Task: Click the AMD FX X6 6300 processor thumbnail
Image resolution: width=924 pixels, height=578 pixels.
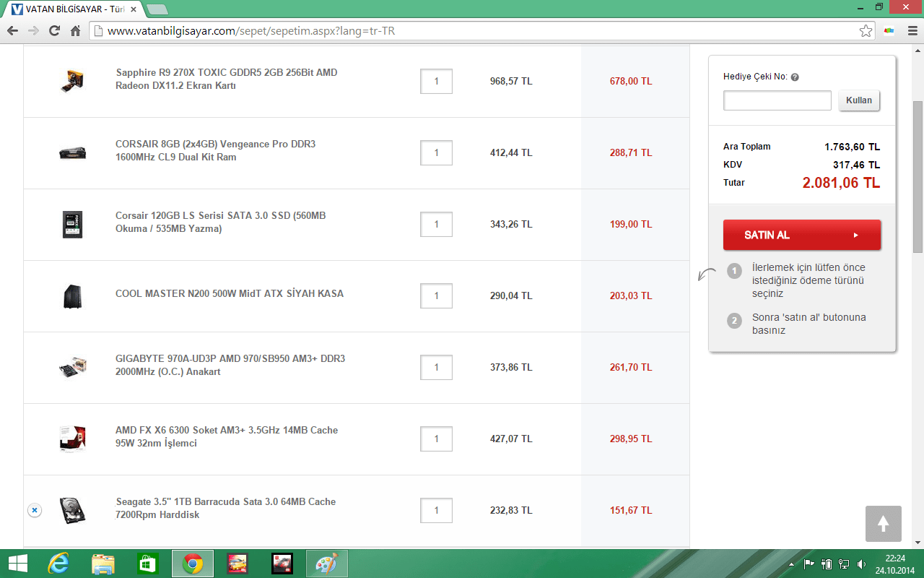Action: pyautogui.click(x=72, y=439)
